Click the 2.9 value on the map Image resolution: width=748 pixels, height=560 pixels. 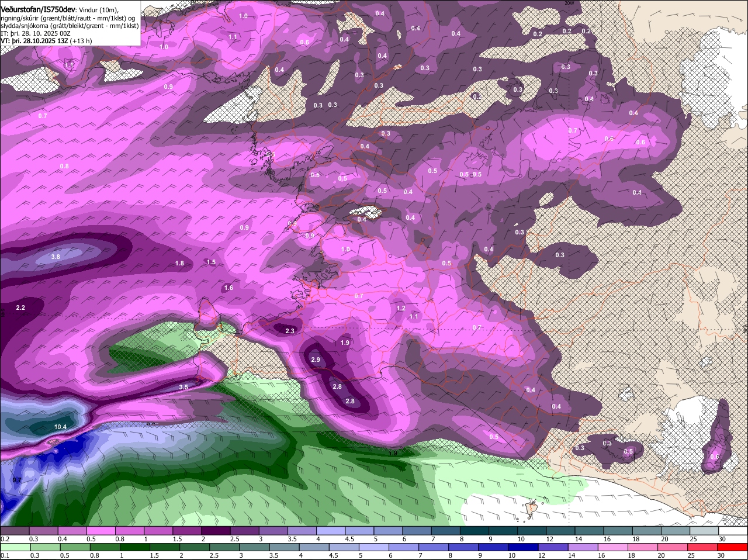tap(316, 359)
